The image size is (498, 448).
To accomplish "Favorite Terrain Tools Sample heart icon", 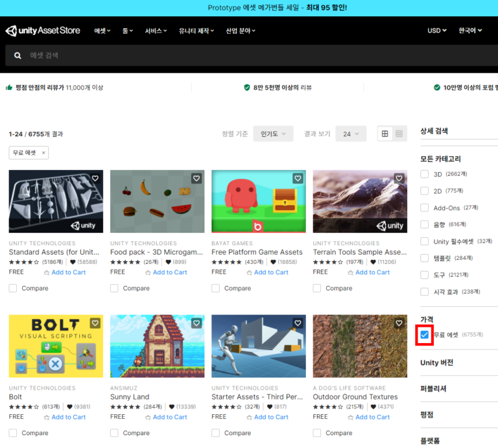I will click(399, 178).
